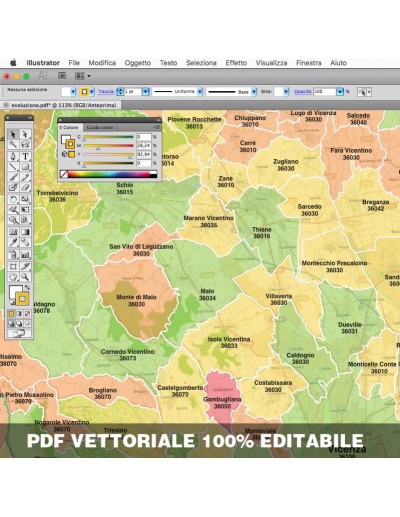Viewport: 400px width, 517px height.
Task: Select the Type tool
Action: pos(25,156)
